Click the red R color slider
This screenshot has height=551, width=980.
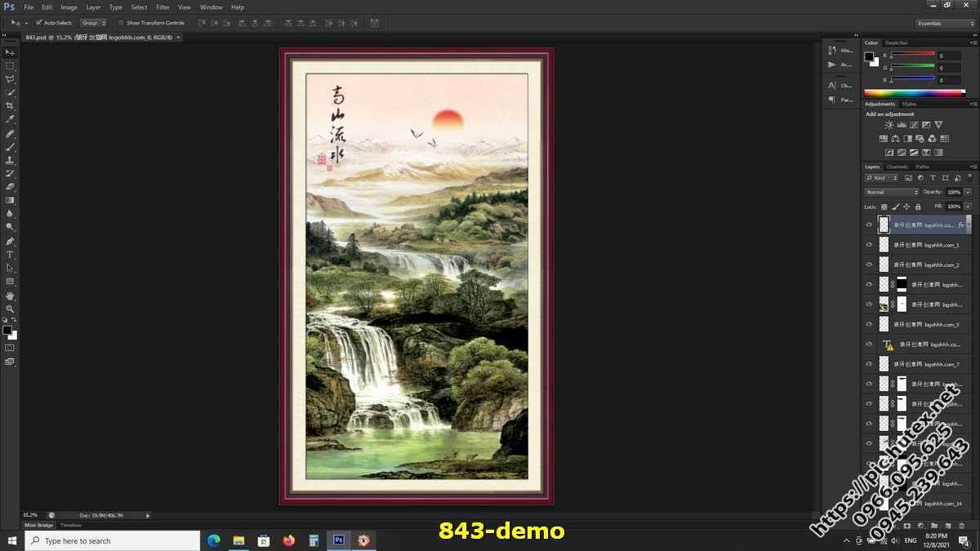coord(913,56)
